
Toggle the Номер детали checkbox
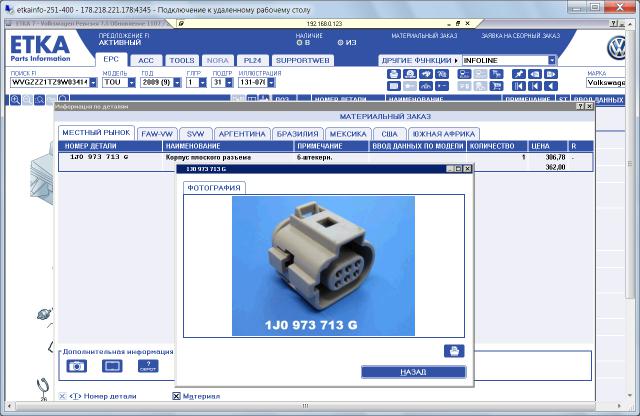click(62, 396)
